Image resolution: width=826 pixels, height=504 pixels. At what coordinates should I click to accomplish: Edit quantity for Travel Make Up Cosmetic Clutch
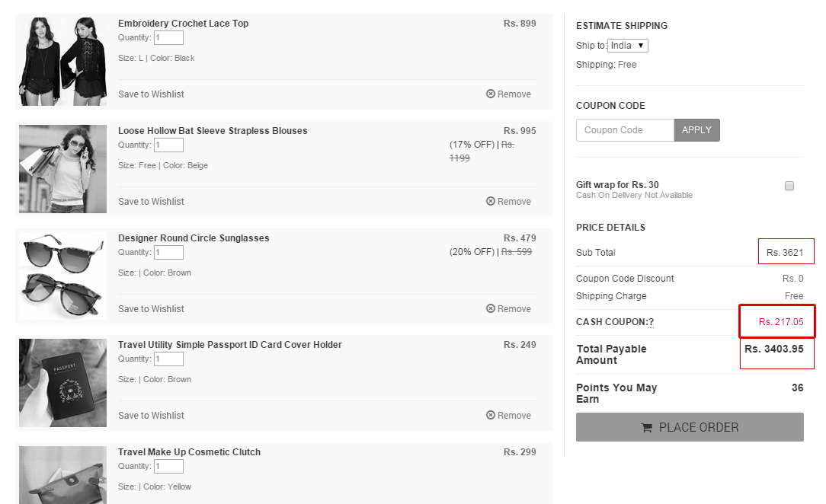click(x=168, y=466)
